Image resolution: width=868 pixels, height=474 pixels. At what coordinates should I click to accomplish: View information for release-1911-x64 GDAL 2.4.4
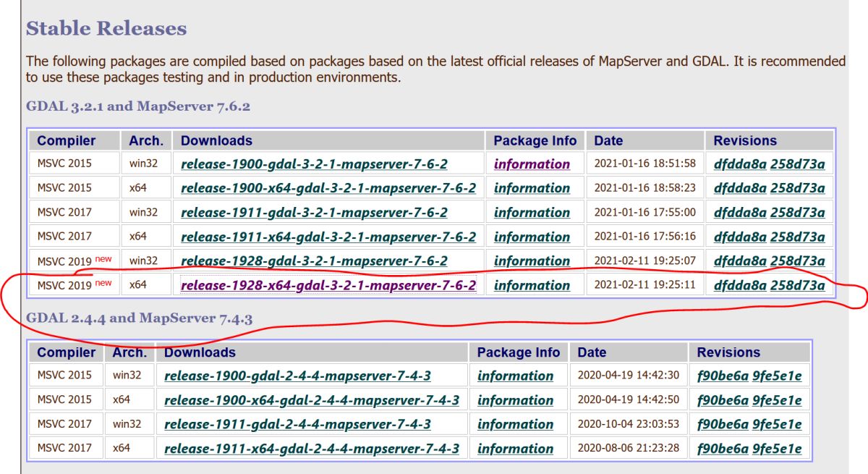click(515, 449)
